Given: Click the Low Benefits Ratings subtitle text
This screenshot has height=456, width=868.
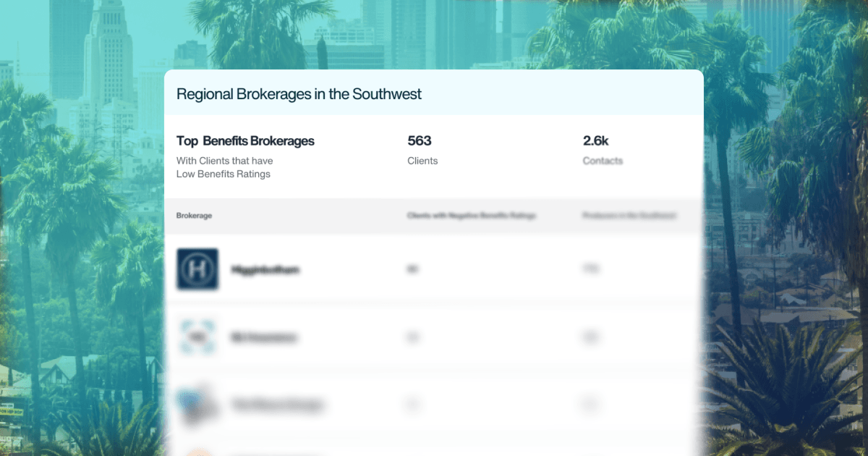Looking at the screenshot, I should point(224,174).
